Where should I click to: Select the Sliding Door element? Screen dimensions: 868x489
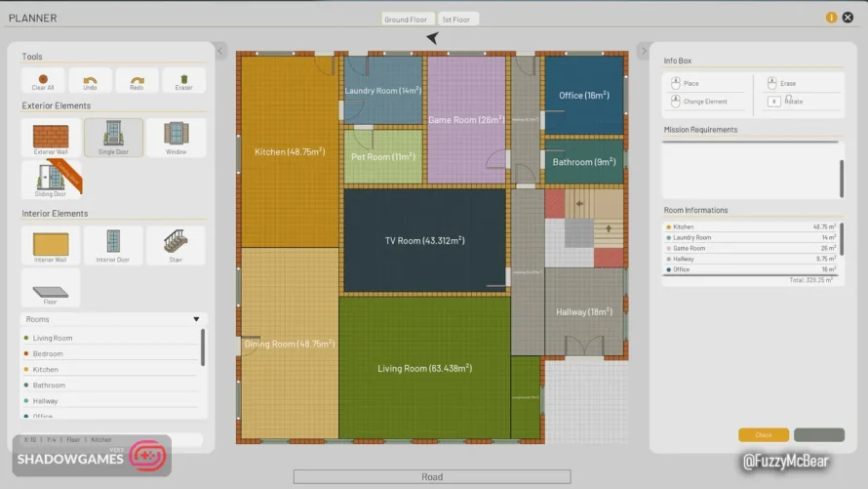[x=51, y=180]
